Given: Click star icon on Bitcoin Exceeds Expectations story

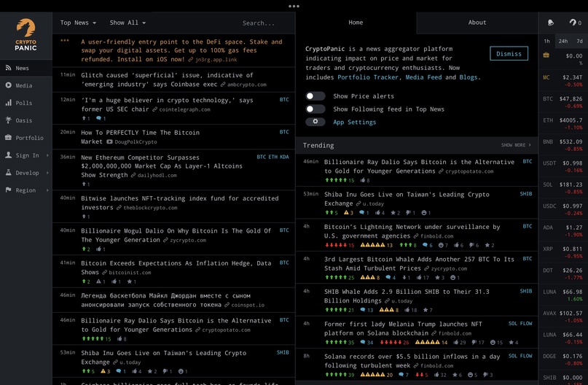Looking at the screenshot, I should [x=130, y=281].
